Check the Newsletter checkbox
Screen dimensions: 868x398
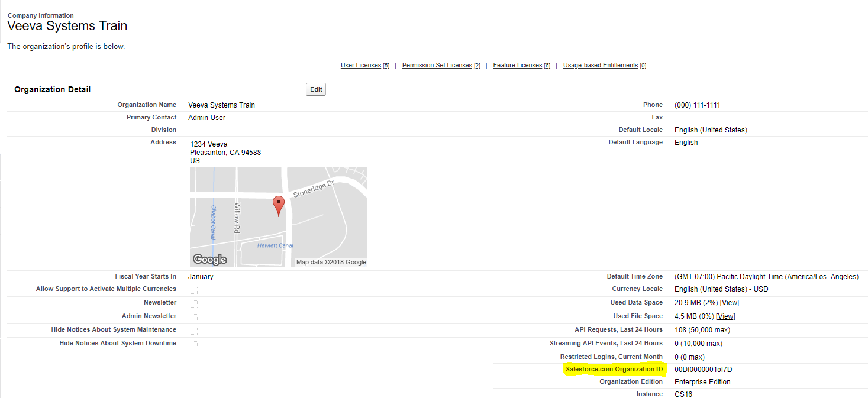(194, 304)
